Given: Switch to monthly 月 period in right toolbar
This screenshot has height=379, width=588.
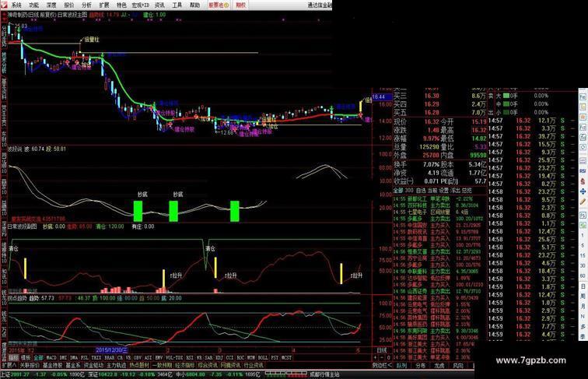Looking at the screenshot, I should [x=583, y=307].
